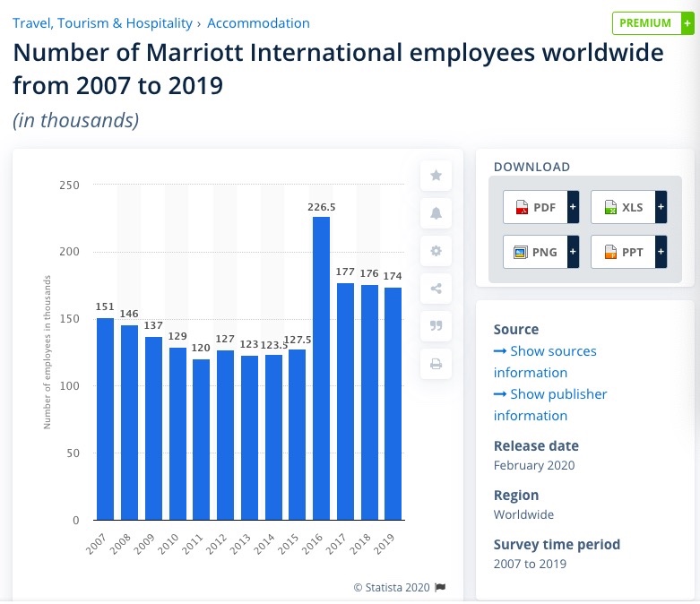Download the chart as PNG

(x=534, y=252)
